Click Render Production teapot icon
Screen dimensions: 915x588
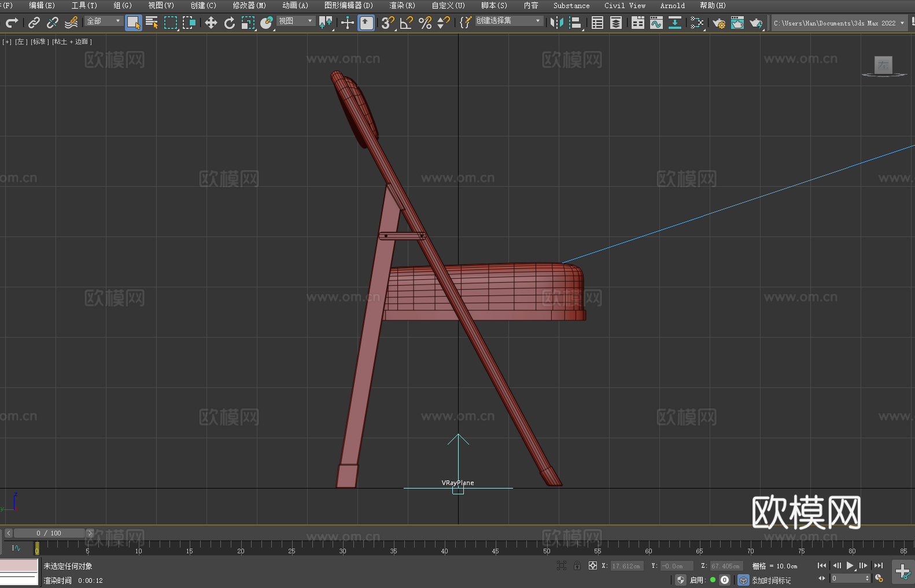[x=756, y=23]
